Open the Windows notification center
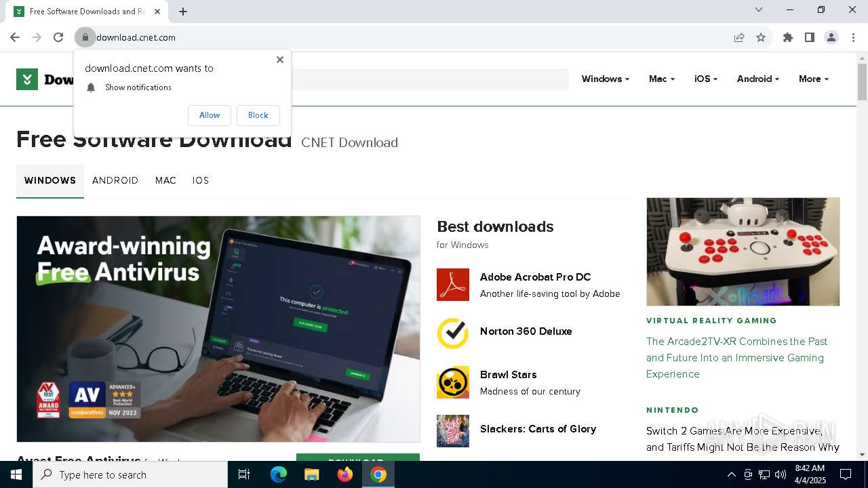 (846, 474)
